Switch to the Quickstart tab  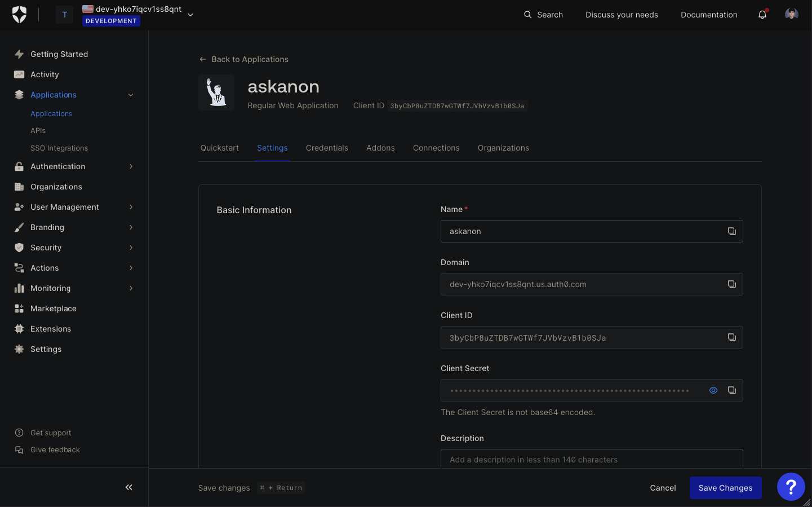pyautogui.click(x=220, y=148)
